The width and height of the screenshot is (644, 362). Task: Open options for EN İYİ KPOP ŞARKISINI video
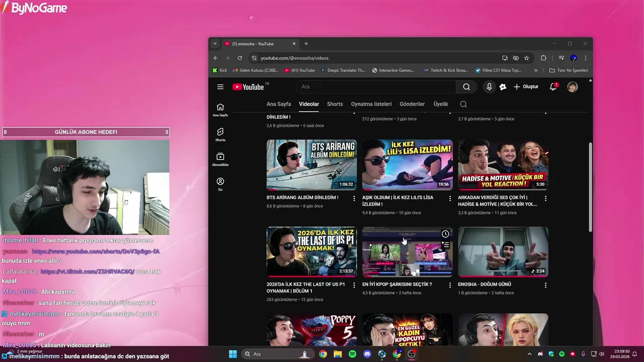pyautogui.click(x=450, y=285)
